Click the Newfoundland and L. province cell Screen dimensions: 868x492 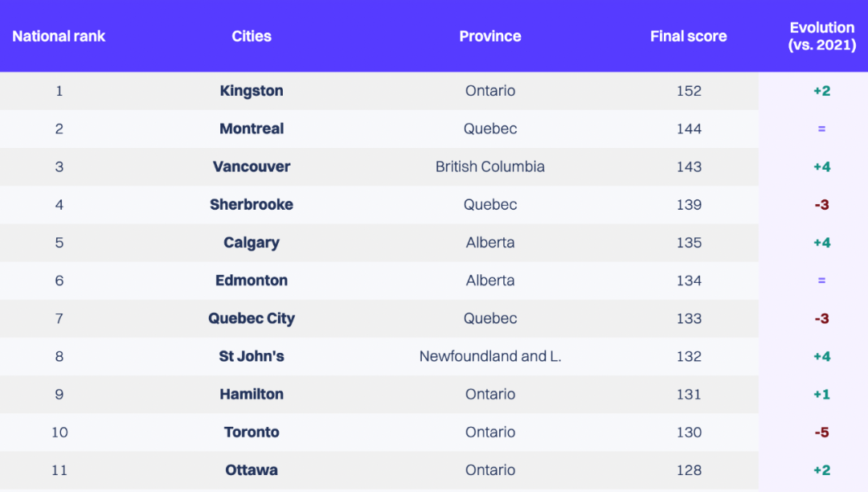490,356
